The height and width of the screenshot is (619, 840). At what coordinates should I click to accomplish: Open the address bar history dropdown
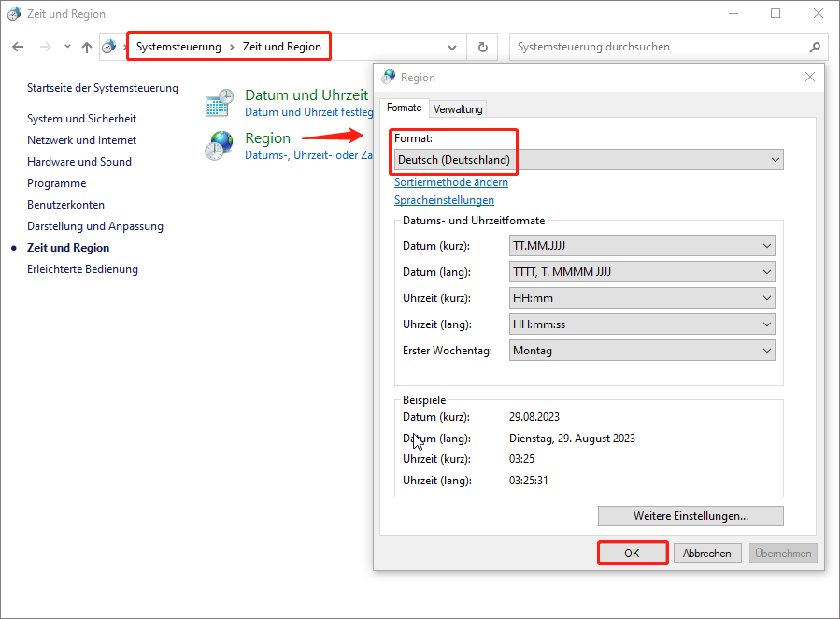[x=452, y=47]
